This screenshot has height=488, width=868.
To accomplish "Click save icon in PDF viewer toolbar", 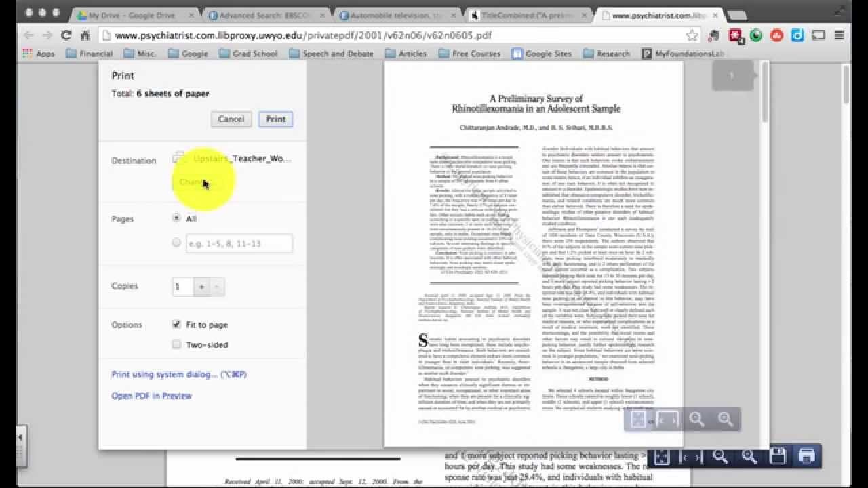I will 778,457.
